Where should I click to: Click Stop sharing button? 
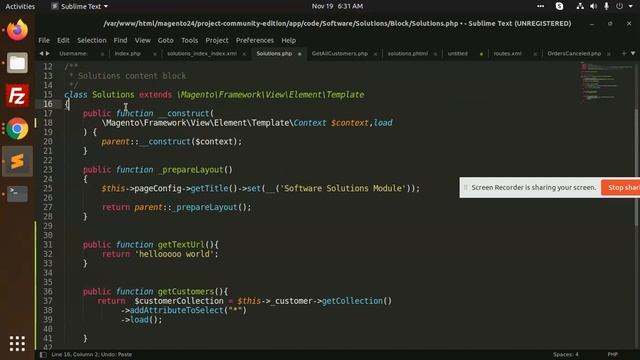pos(620,188)
